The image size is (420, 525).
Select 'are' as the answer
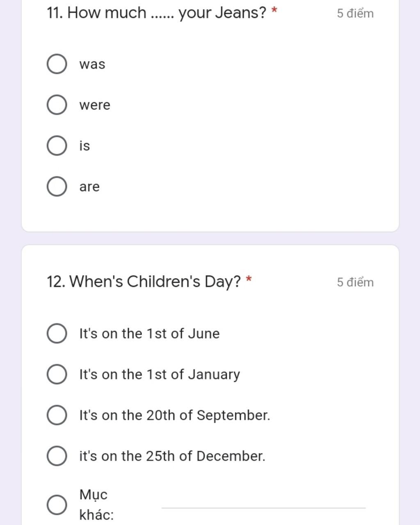57,187
